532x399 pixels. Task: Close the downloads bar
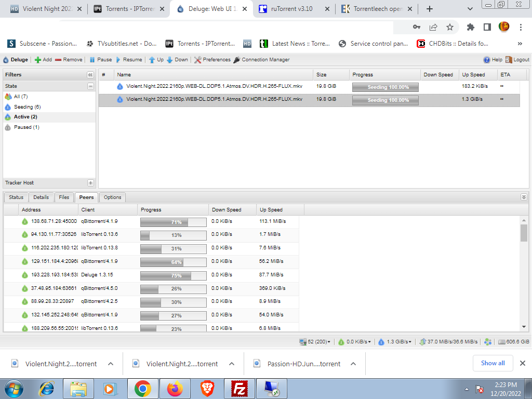(x=523, y=363)
